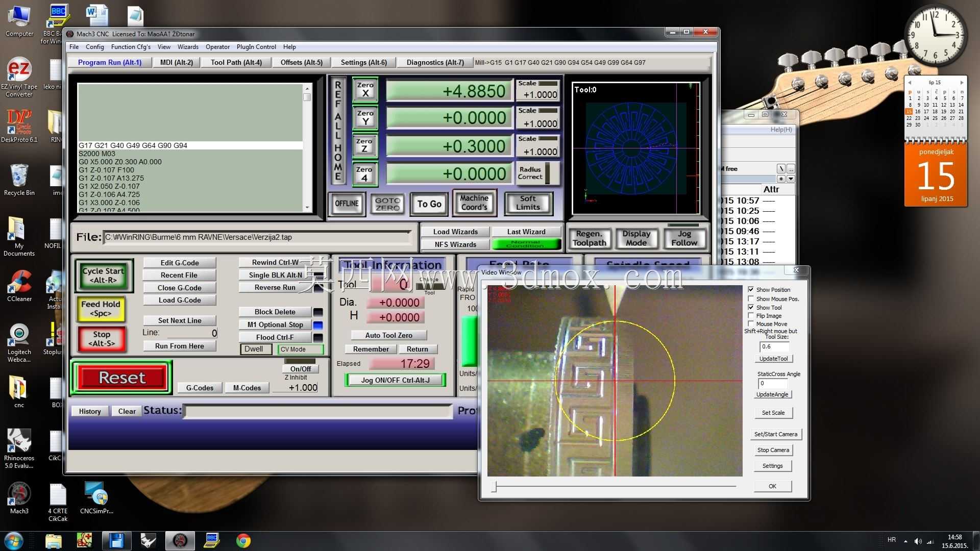
Task: Open File Explorer from the taskbar
Action: [53, 541]
